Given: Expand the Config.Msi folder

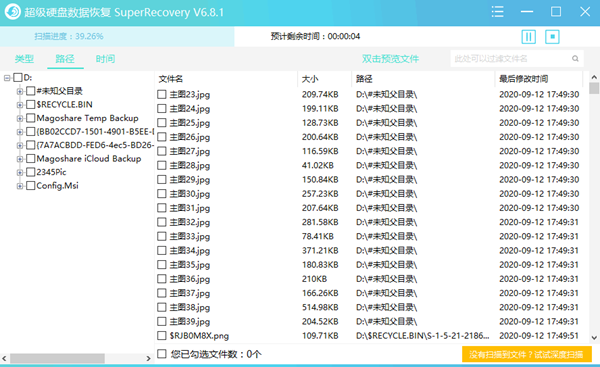Looking at the screenshot, I should (x=20, y=186).
